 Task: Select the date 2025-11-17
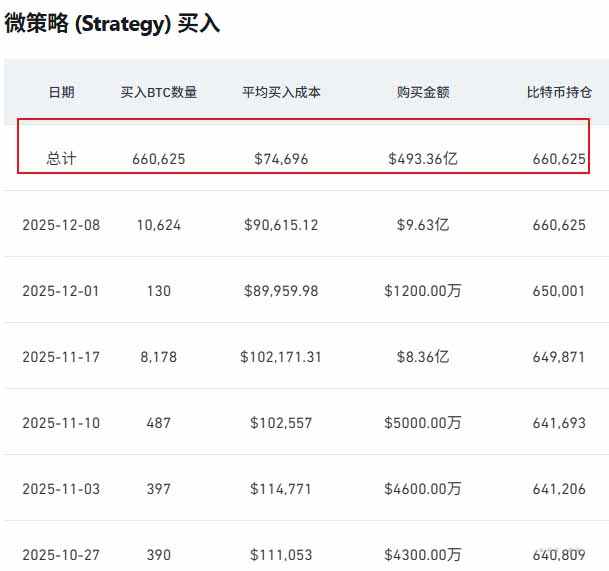click(x=61, y=357)
